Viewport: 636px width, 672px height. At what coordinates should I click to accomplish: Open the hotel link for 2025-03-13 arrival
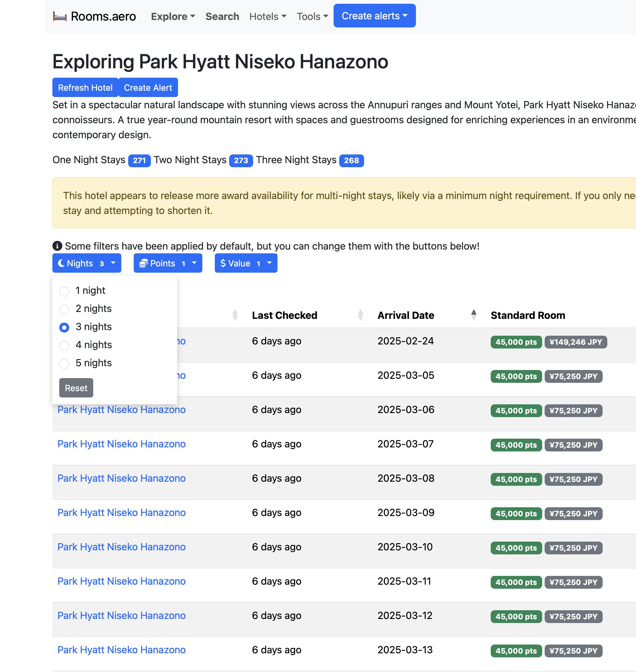121,650
